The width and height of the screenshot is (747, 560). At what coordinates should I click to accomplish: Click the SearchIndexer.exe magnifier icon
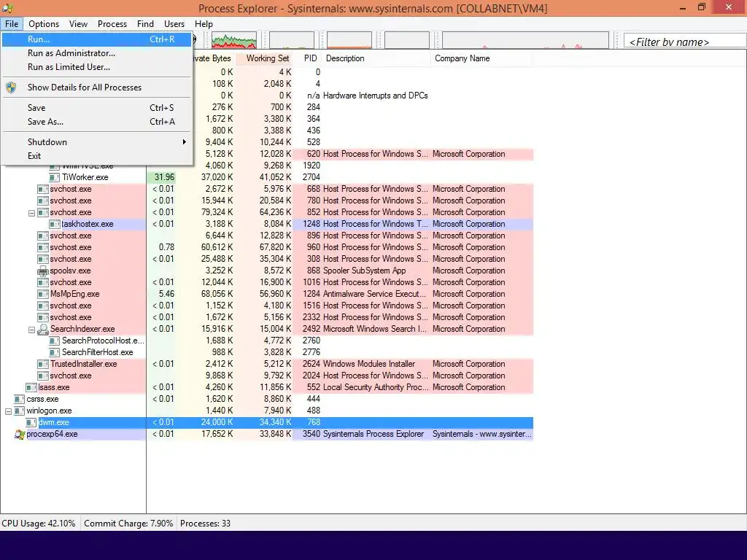coord(43,329)
